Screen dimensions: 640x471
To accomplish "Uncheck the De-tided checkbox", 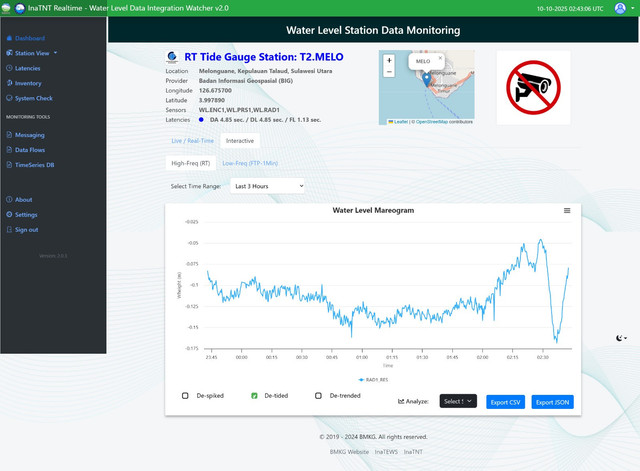I will (x=254, y=396).
